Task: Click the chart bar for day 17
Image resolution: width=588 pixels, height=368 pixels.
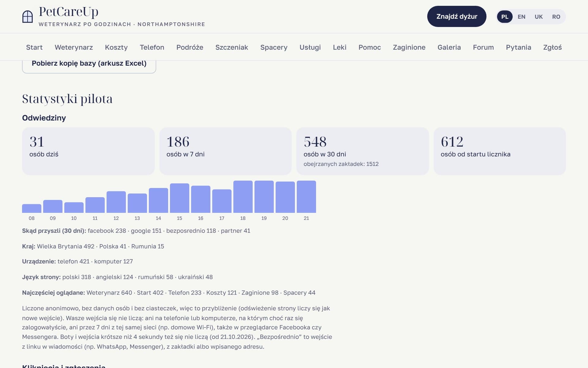Action: (222, 201)
